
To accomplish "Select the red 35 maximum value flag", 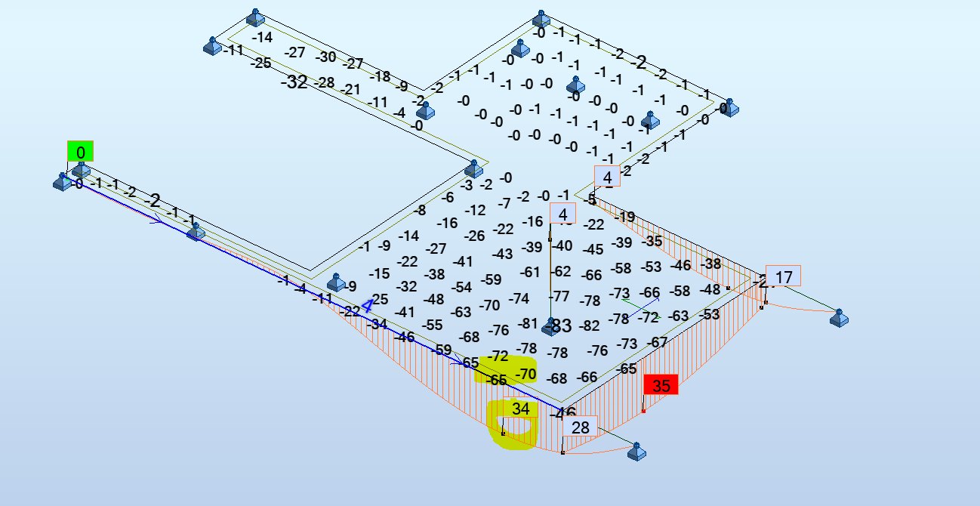I will pos(662,385).
